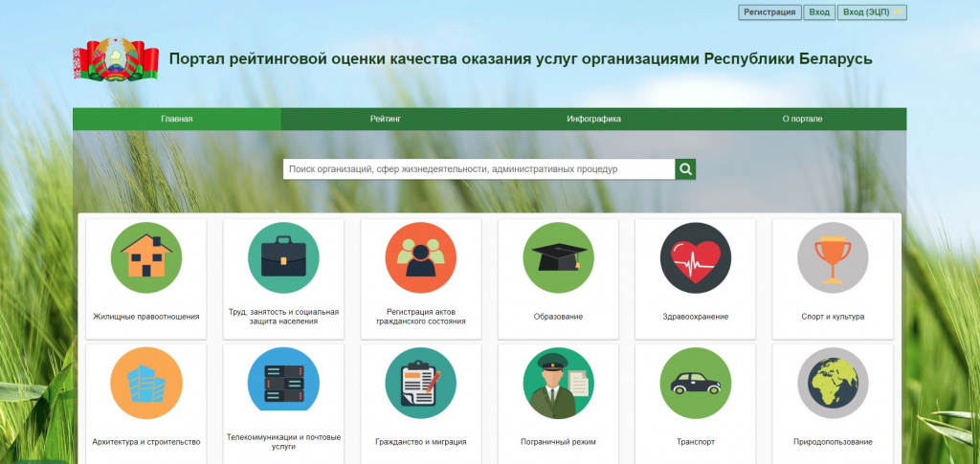
Task: Open the housing relations house icon
Action: click(145, 257)
